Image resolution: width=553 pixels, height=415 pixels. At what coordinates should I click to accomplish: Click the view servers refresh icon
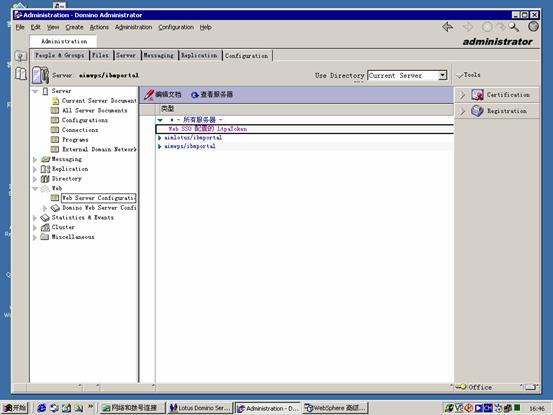pyautogui.click(x=195, y=95)
